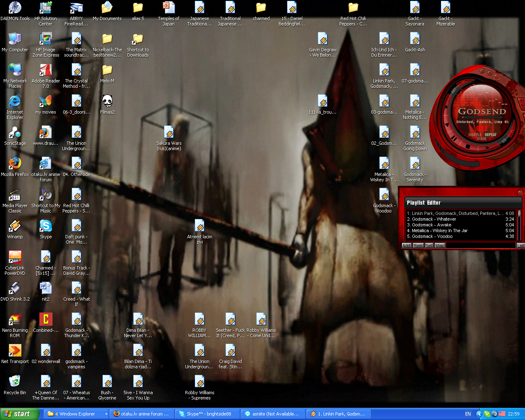The image size is (525, 420).
Task: Select playlist entry 'Godsmack - Voodoo'
Action: click(460, 236)
